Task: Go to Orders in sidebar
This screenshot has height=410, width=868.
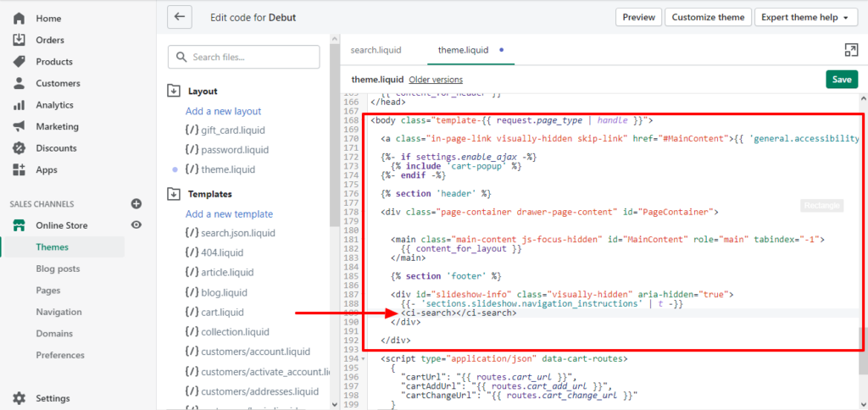Action: [x=51, y=40]
